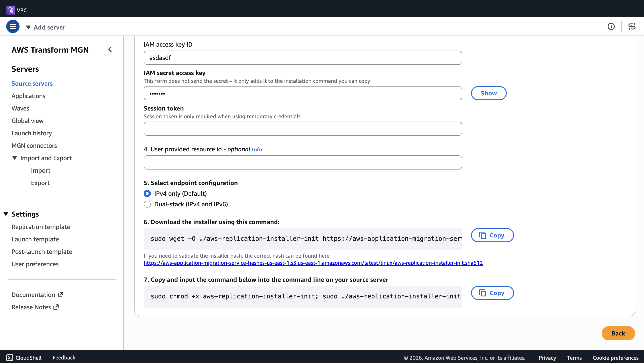644x363 pixels.
Task: Click the Release Notes external link icon
Action: pyautogui.click(x=56, y=307)
